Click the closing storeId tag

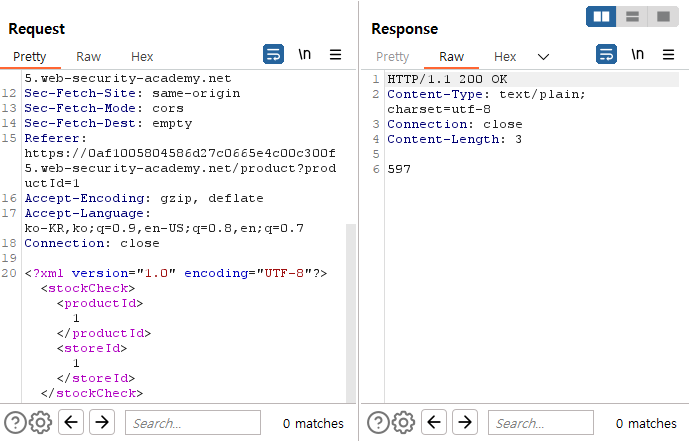[96, 378]
